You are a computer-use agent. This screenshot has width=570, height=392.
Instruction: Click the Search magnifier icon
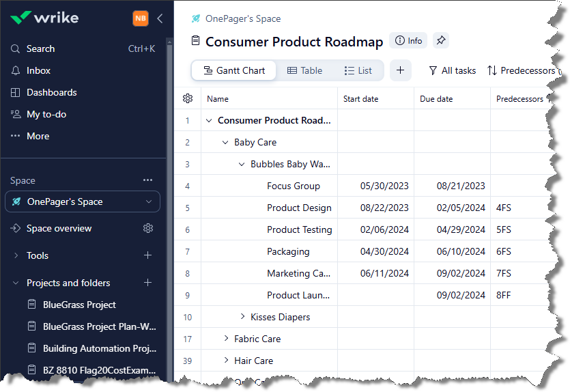pyautogui.click(x=15, y=48)
